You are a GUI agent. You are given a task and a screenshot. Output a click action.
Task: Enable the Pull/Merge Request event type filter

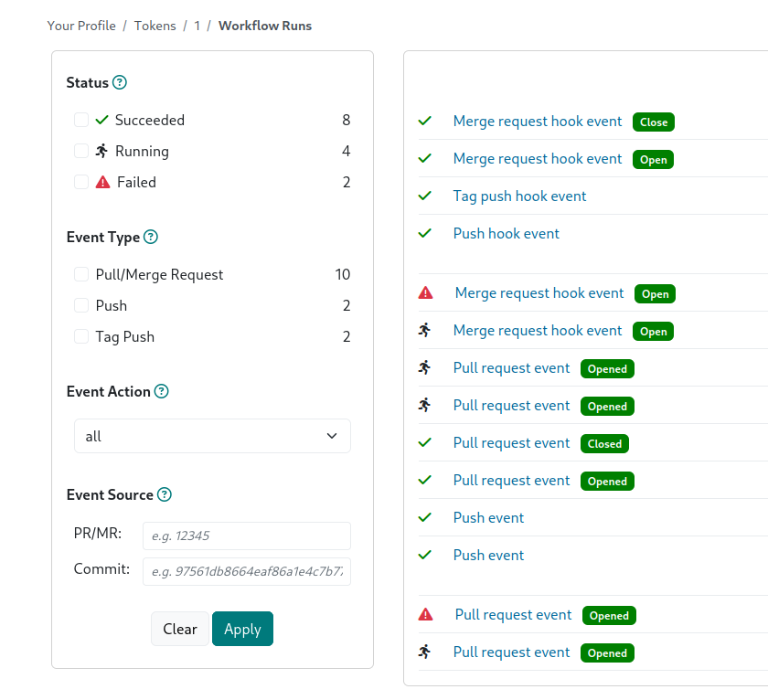click(80, 274)
